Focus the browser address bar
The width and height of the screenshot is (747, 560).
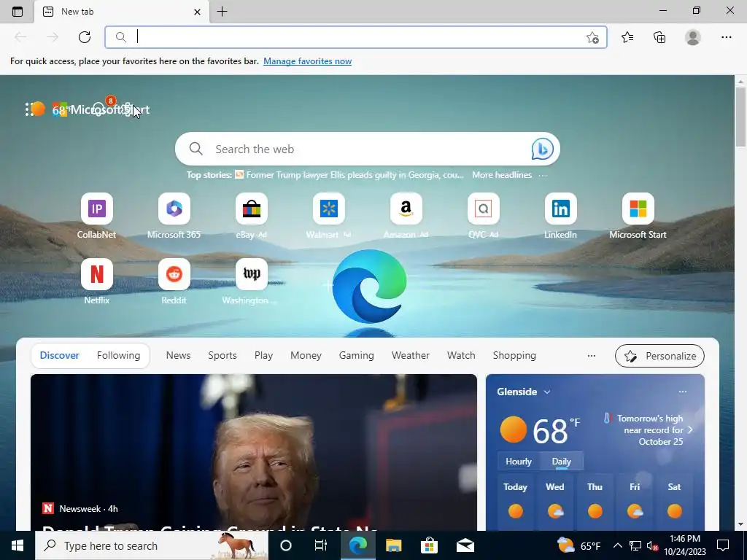tap(356, 37)
